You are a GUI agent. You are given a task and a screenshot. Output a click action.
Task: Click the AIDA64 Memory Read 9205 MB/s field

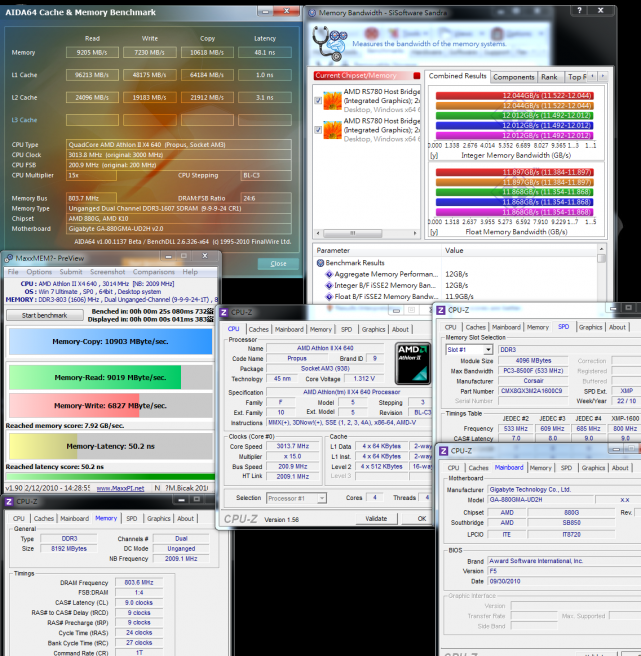coord(92,53)
